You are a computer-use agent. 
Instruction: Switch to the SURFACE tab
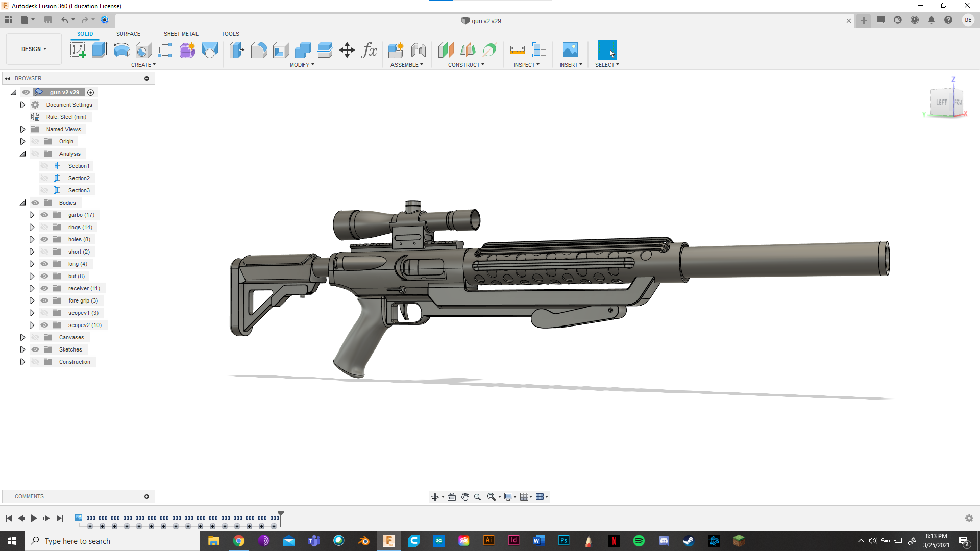(128, 34)
